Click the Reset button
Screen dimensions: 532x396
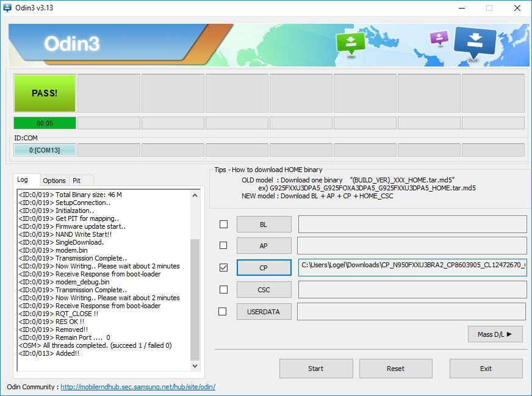(x=395, y=369)
